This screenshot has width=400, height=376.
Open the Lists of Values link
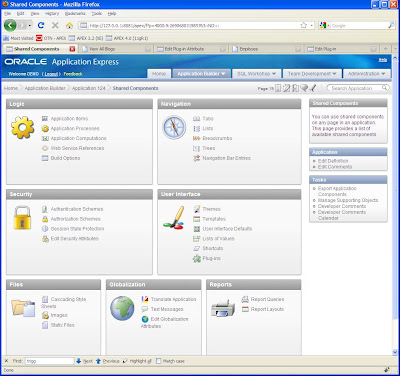click(x=218, y=239)
